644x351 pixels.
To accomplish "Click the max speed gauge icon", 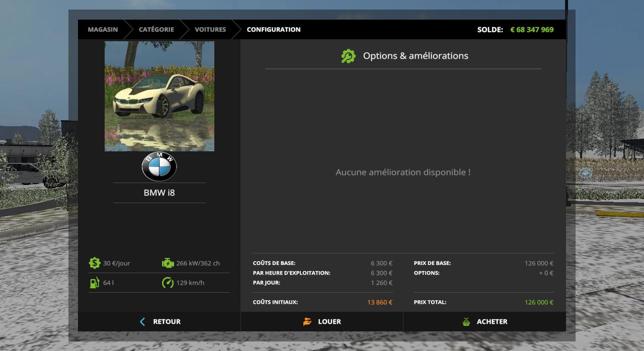I will point(168,283).
